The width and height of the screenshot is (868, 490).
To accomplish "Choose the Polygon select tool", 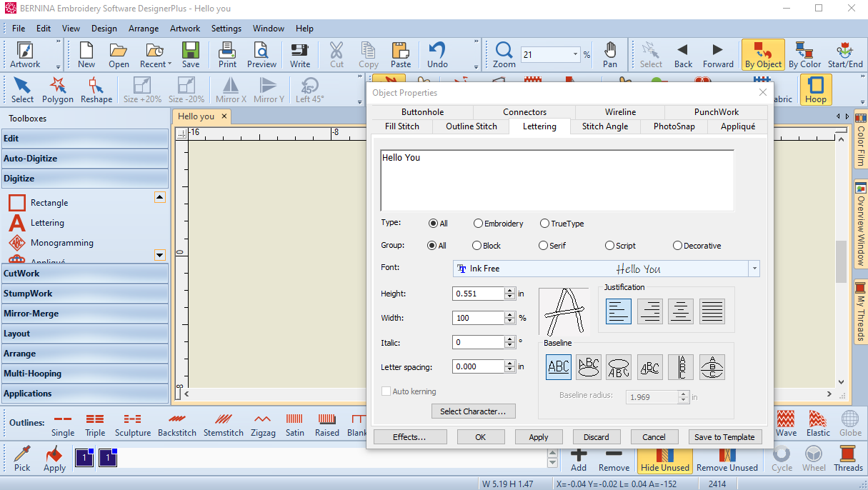I will tap(58, 90).
